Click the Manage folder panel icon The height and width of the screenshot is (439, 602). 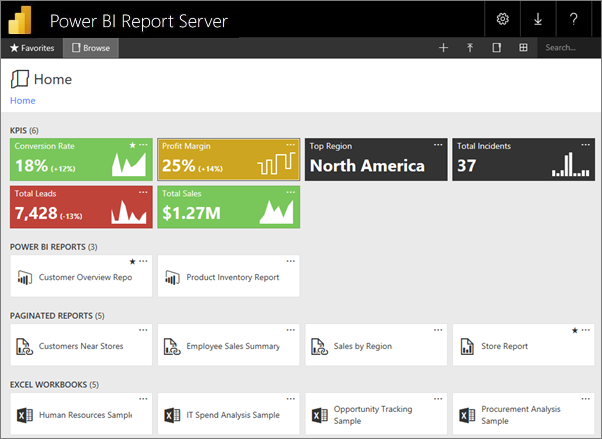497,47
